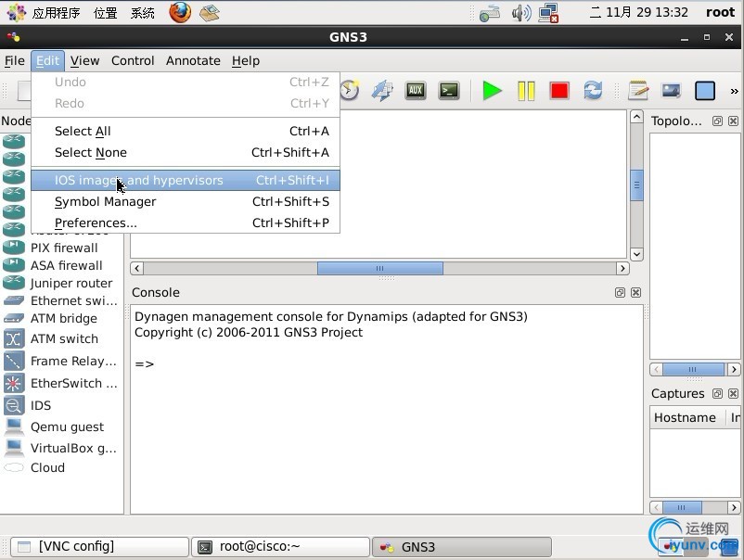
Task: Open the File menu
Action: pyautogui.click(x=15, y=60)
